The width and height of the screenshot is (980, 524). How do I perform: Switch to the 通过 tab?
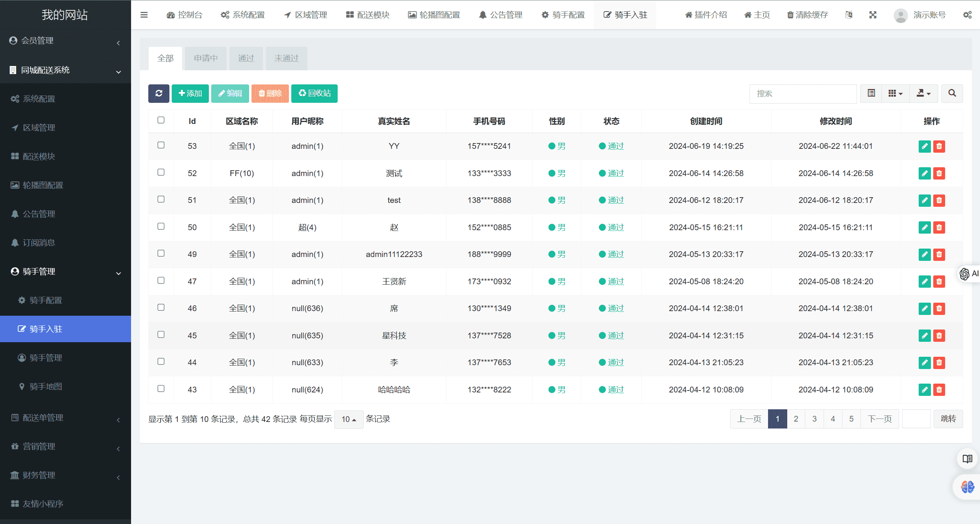click(246, 58)
